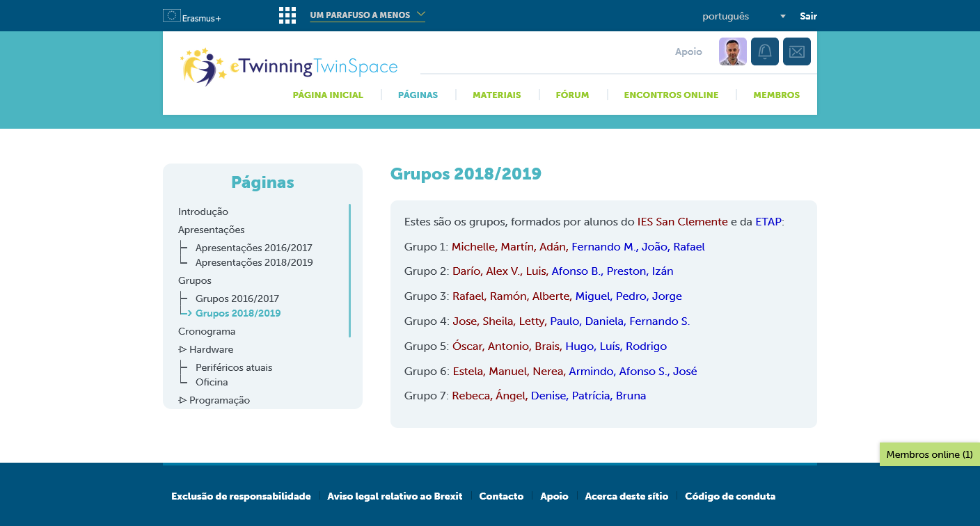980x526 pixels.
Task: Click Contacto footer link
Action: tap(501, 496)
